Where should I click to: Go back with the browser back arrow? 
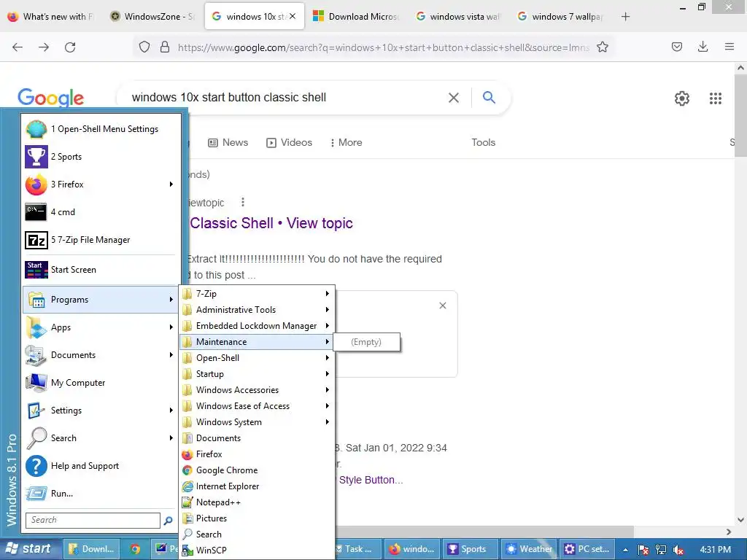tap(18, 47)
